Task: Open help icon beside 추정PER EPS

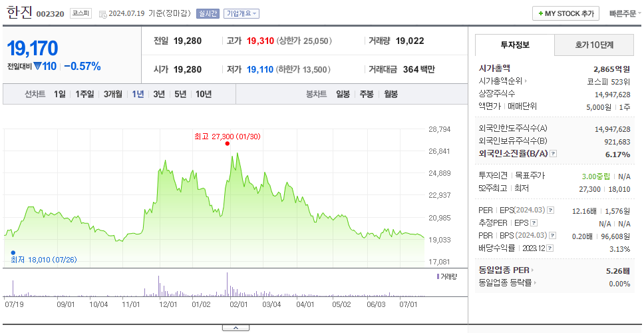Action: pyautogui.click(x=534, y=223)
